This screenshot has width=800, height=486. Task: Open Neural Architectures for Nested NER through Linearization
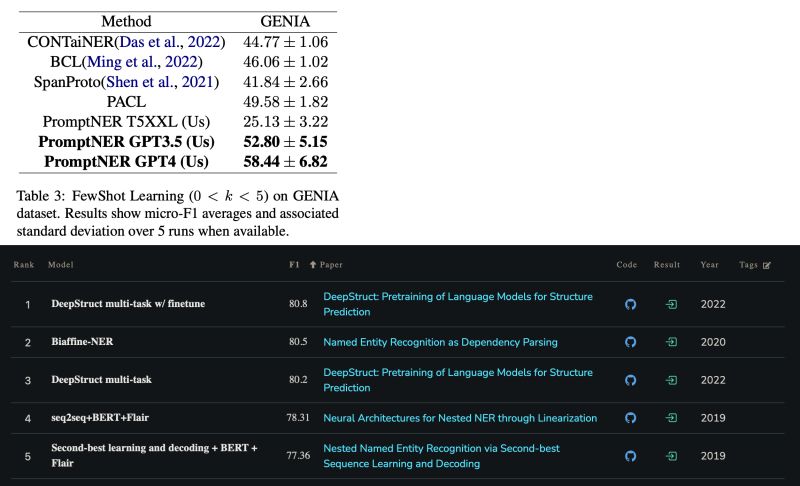click(460, 418)
